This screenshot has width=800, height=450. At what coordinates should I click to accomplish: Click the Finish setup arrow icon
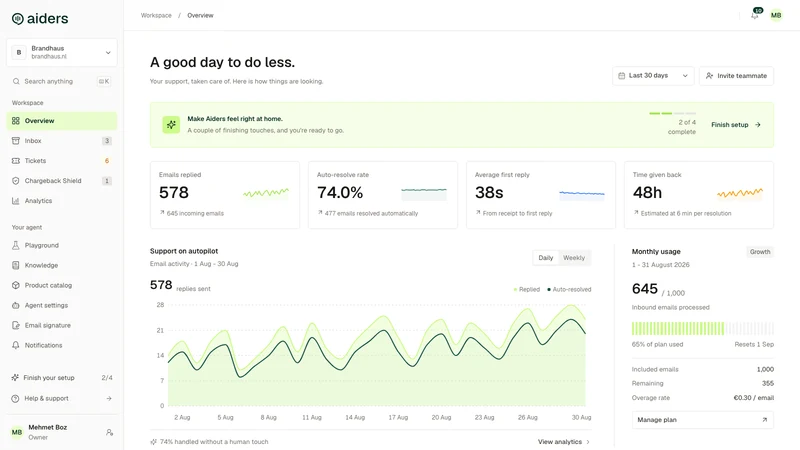(x=758, y=124)
